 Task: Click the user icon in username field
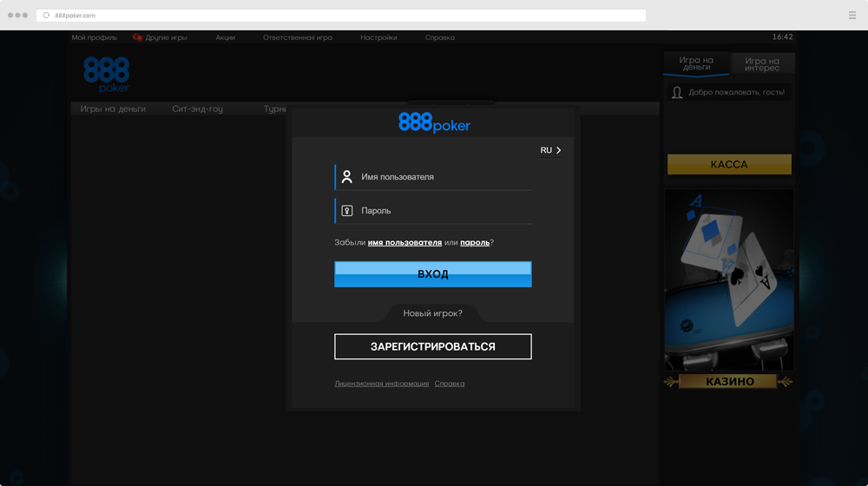[x=346, y=176]
